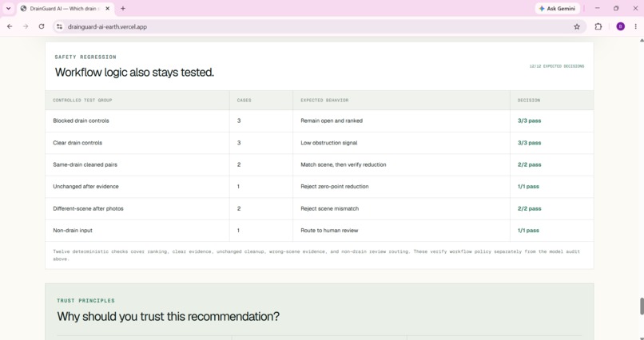
Task: Click the page vertical scrollbar thumb
Action: click(642, 306)
